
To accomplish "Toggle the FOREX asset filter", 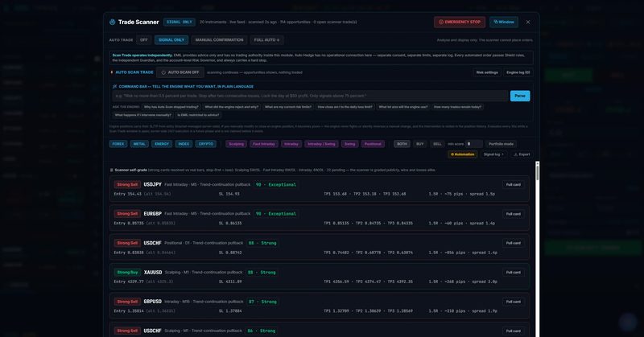I will (118, 144).
